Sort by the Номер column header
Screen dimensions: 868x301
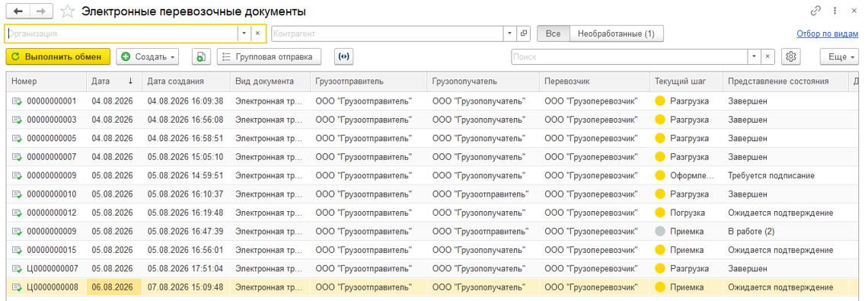coord(46,81)
